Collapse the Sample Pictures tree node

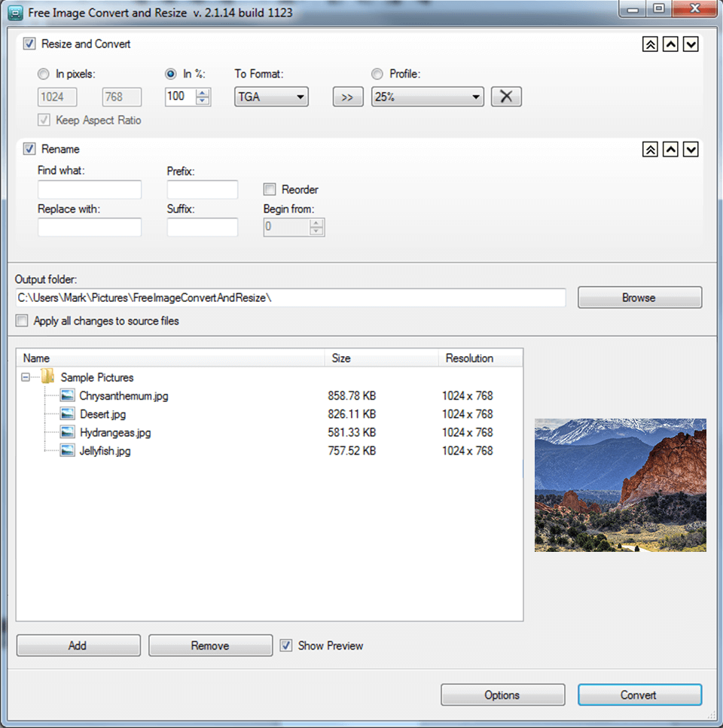(25, 377)
